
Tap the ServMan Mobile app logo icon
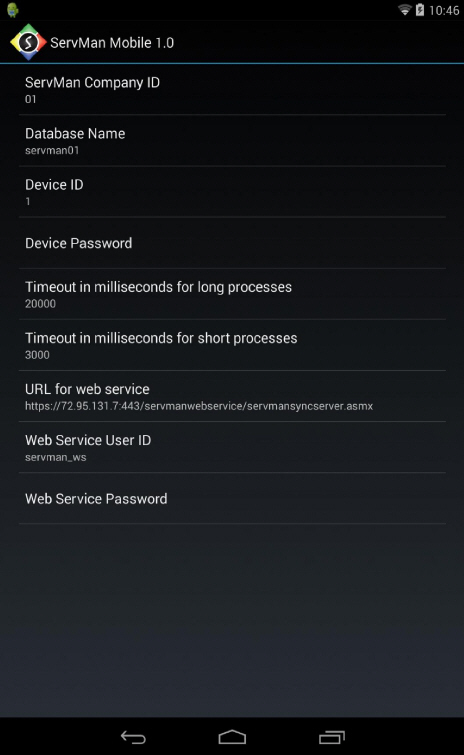tap(28, 42)
